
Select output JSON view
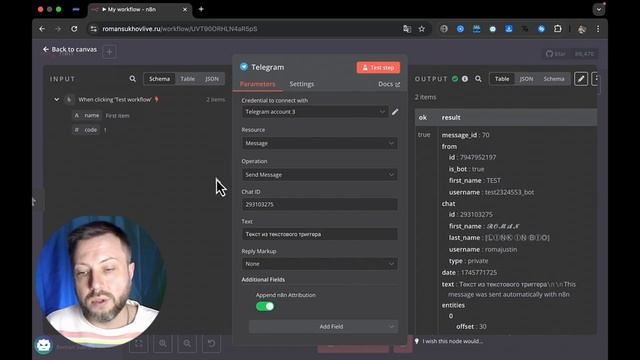pyautogui.click(x=526, y=79)
